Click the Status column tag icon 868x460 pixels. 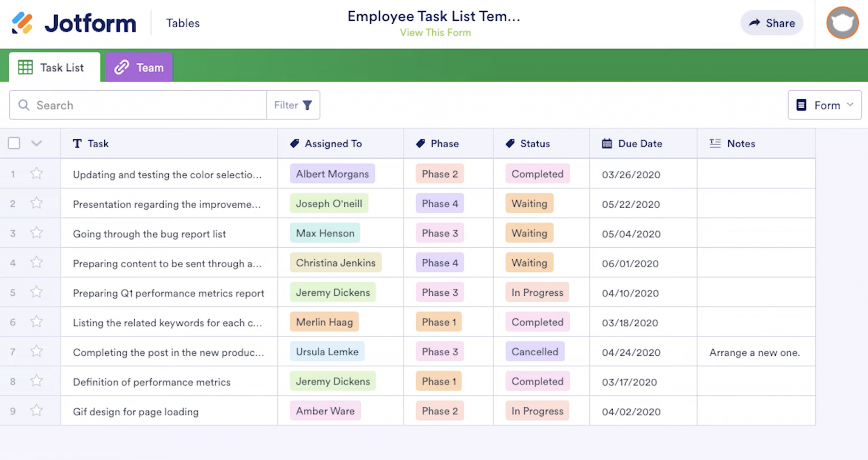pyautogui.click(x=510, y=144)
